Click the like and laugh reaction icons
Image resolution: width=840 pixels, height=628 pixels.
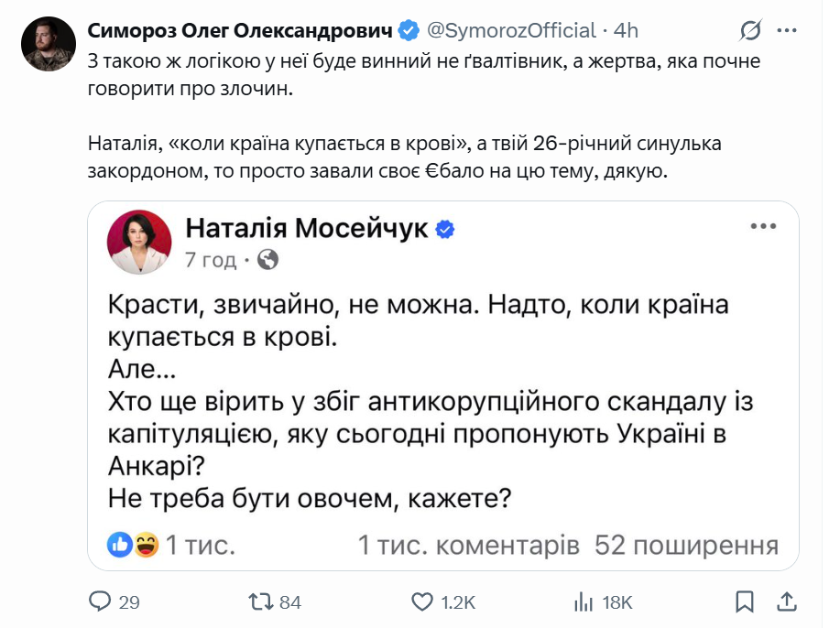(132, 546)
